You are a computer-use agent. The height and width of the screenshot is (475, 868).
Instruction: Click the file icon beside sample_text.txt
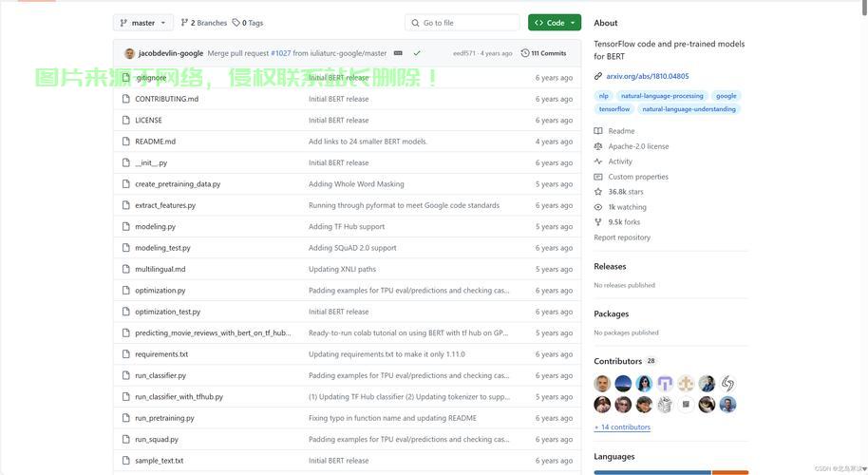125,461
